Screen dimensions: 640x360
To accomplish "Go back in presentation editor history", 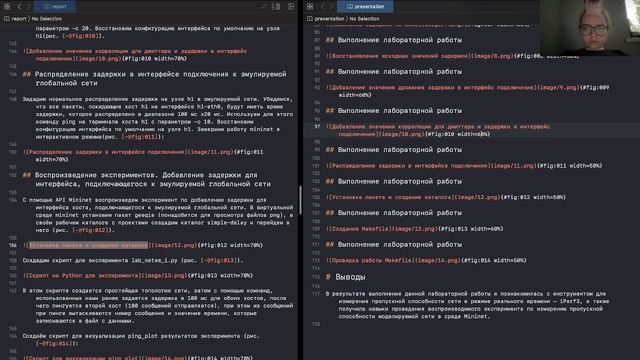I will (323, 6).
